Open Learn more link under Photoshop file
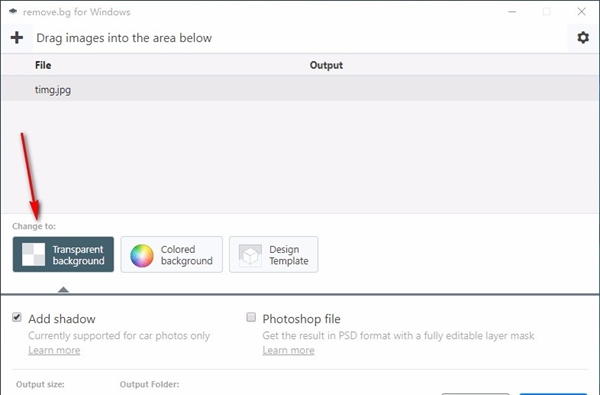The height and width of the screenshot is (395, 600). pyautogui.click(x=289, y=350)
